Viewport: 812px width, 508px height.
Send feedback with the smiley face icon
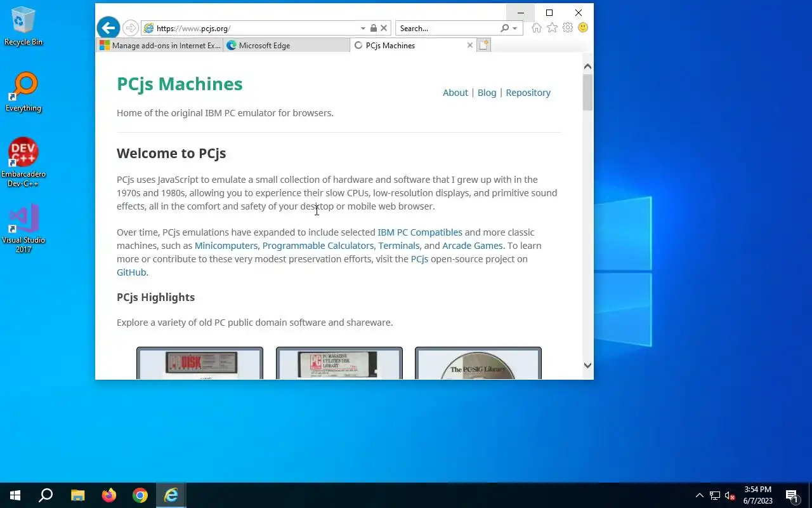click(583, 28)
